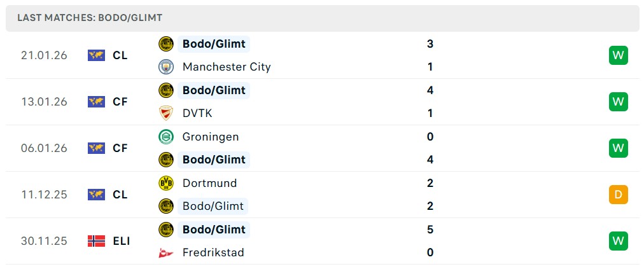Open the Manchester City team link
644x269 pixels.
click(227, 67)
